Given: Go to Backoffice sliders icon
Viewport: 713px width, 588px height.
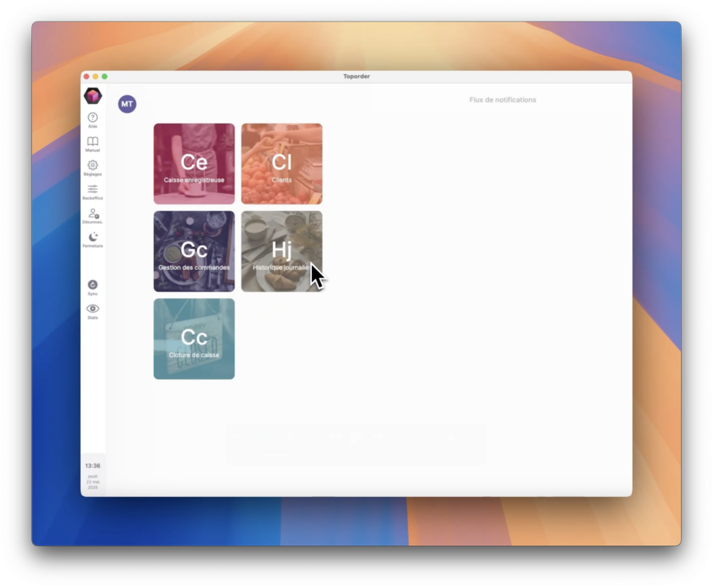Looking at the screenshot, I should [x=93, y=189].
